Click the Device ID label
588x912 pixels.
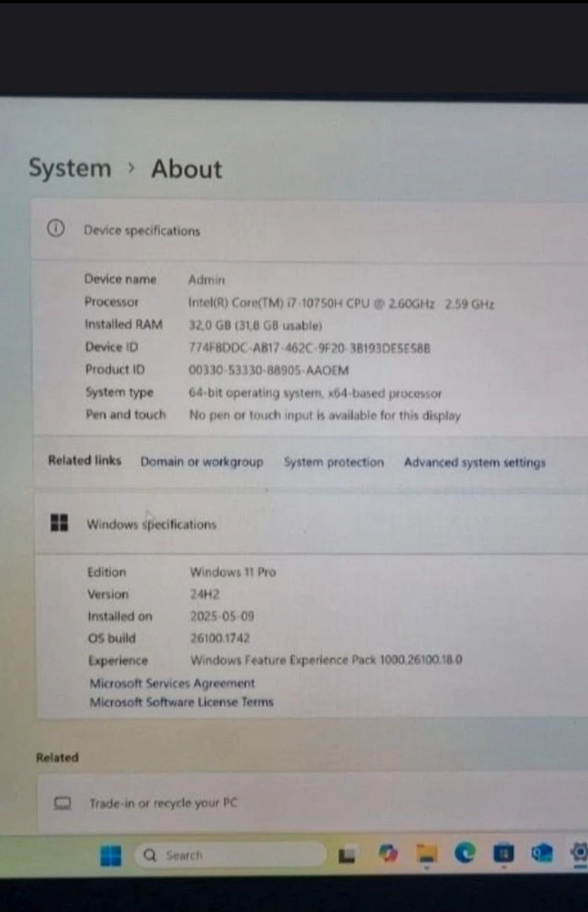[x=111, y=347]
